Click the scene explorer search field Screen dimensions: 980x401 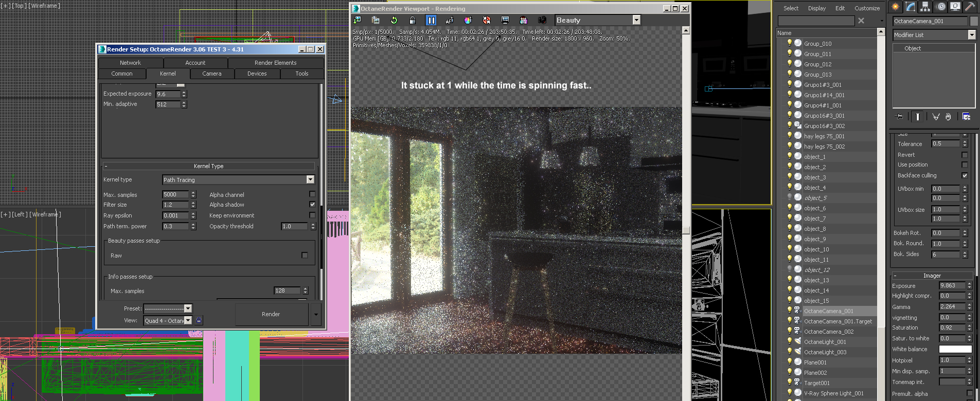click(x=816, y=21)
